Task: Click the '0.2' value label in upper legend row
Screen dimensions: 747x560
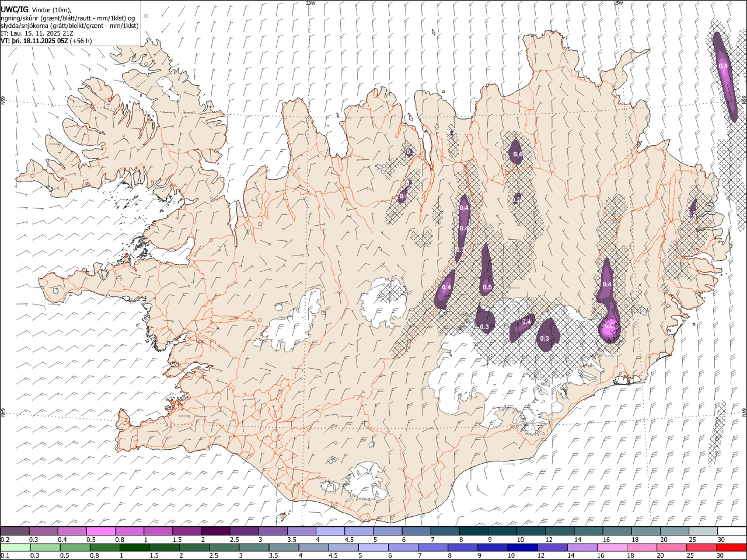Action: pos(5,540)
